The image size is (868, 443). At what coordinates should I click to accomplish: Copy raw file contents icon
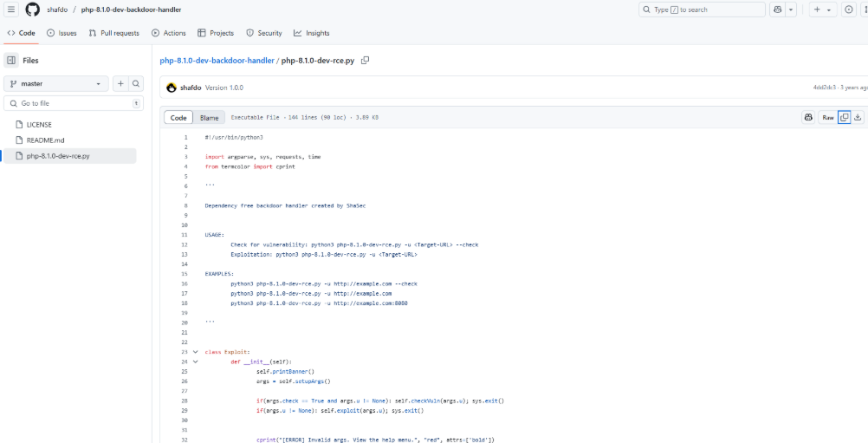845,117
